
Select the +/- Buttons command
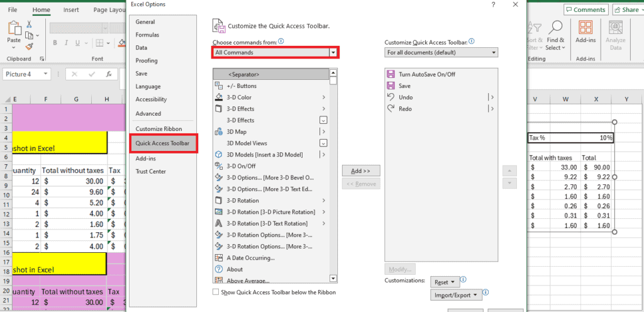272,86
